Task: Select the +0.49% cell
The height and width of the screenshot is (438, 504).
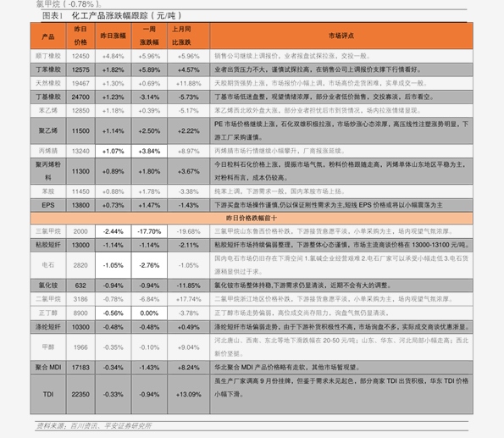Action: [x=189, y=327]
